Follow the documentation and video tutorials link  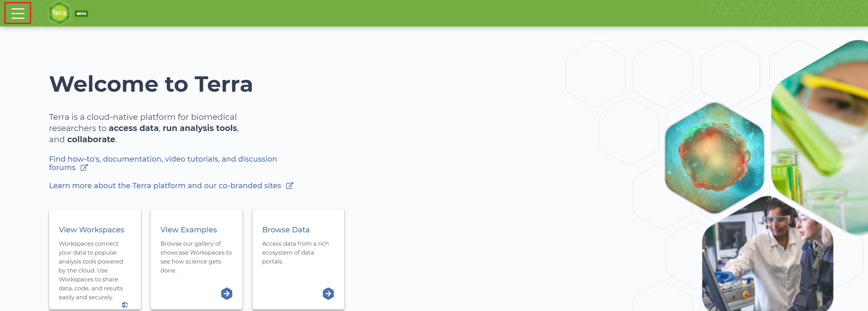[x=163, y=159]
